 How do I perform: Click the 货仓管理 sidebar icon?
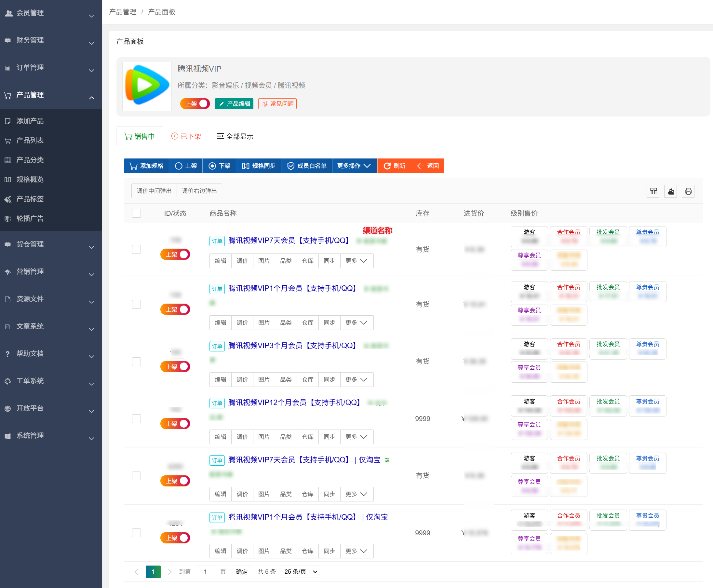[x=8, y=244]
